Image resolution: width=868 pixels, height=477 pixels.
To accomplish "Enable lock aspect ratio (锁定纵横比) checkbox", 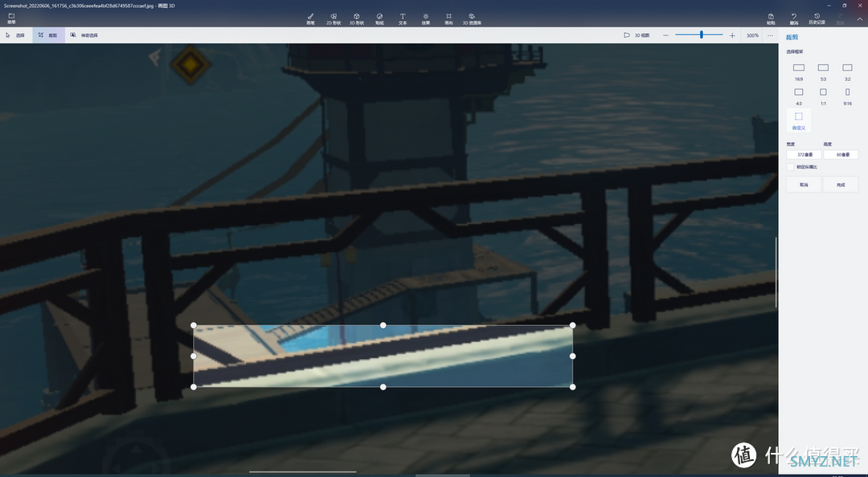I will click(x=790, y=166).
